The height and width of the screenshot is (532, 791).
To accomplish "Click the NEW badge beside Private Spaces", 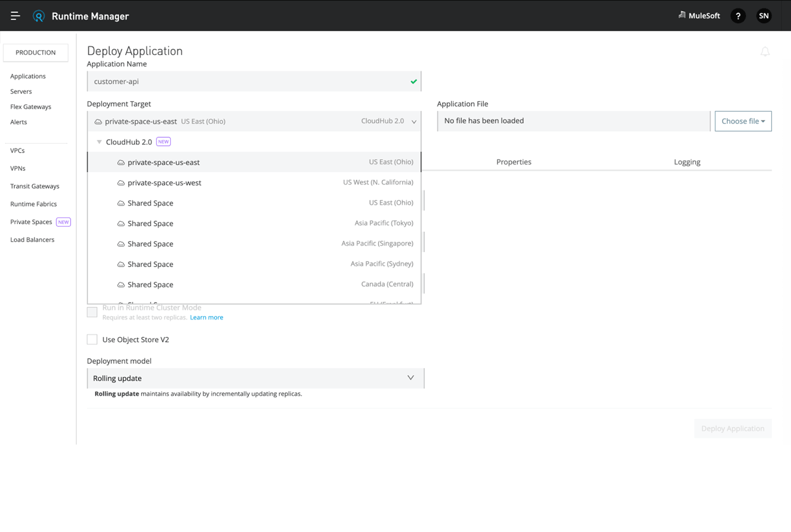I will pyautogui.click(x=64, y=222).
